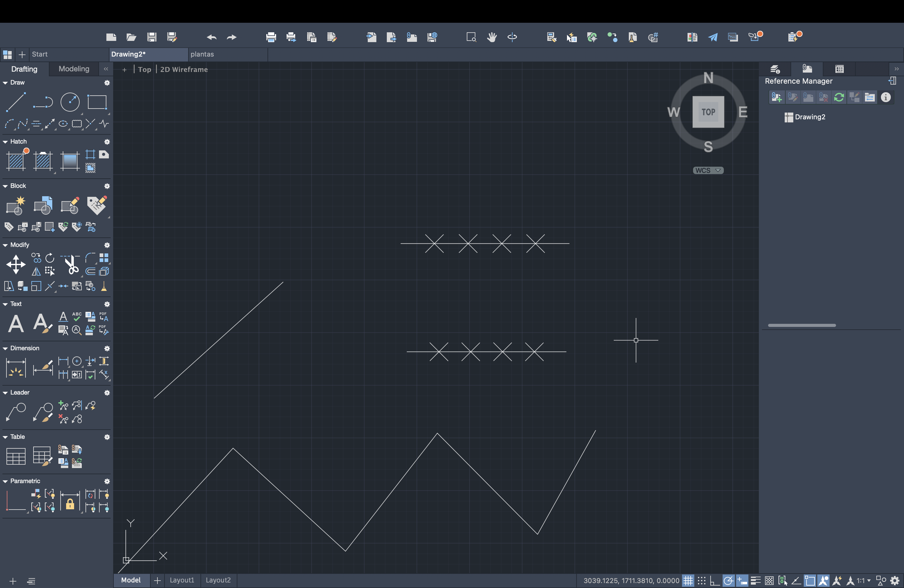Select the Circle tool
Image resolution: width=904 pixels, height=588 pixels.
(x=70, y=102)
